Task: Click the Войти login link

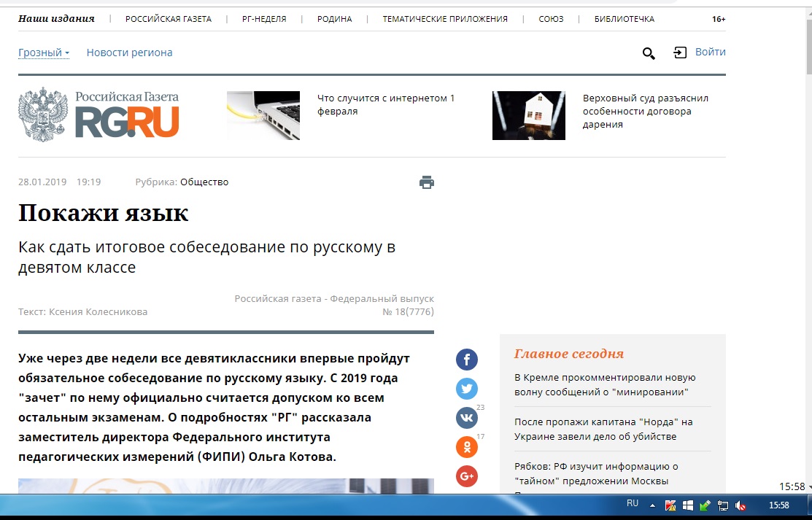Action: click(710, 52)
